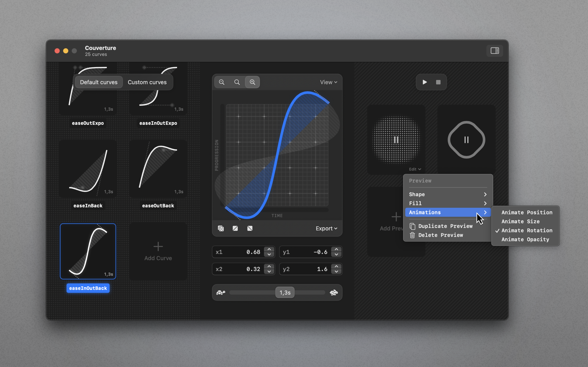Click the stop playback icon
Viewport: 588px width, 367px height.
[x=438, y=82]
